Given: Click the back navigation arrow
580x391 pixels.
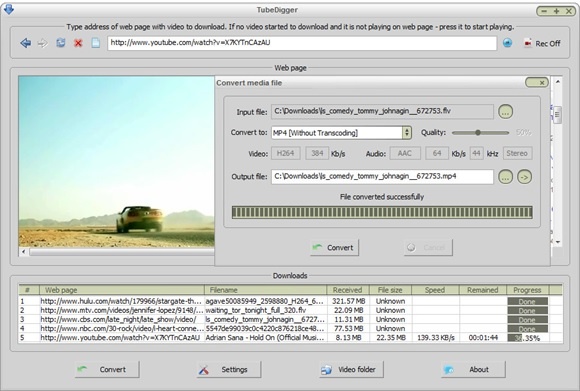Looking at the screenshot, I should point(26,43).
